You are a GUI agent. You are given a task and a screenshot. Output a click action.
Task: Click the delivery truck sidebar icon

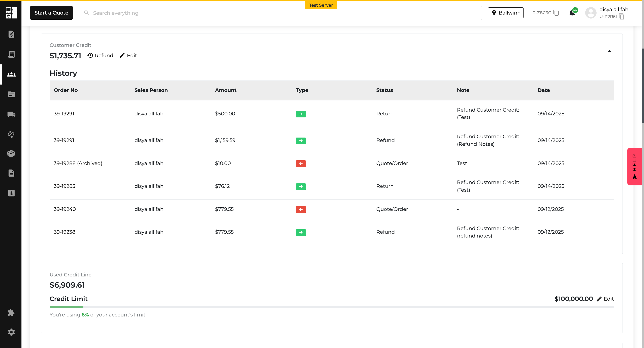point(11,115)
